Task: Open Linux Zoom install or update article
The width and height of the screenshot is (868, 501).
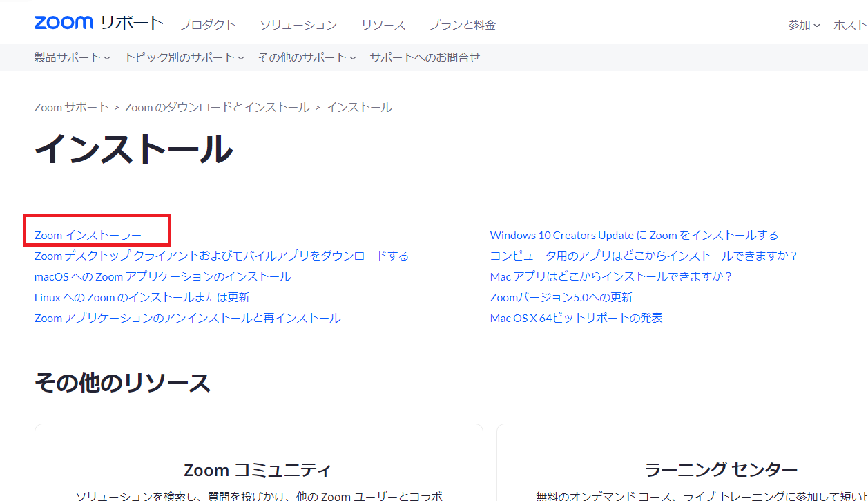Action: (x=142, y=297)
